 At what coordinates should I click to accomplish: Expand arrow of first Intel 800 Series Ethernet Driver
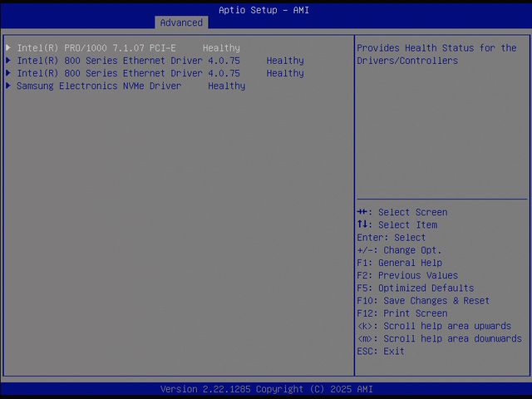8,61
